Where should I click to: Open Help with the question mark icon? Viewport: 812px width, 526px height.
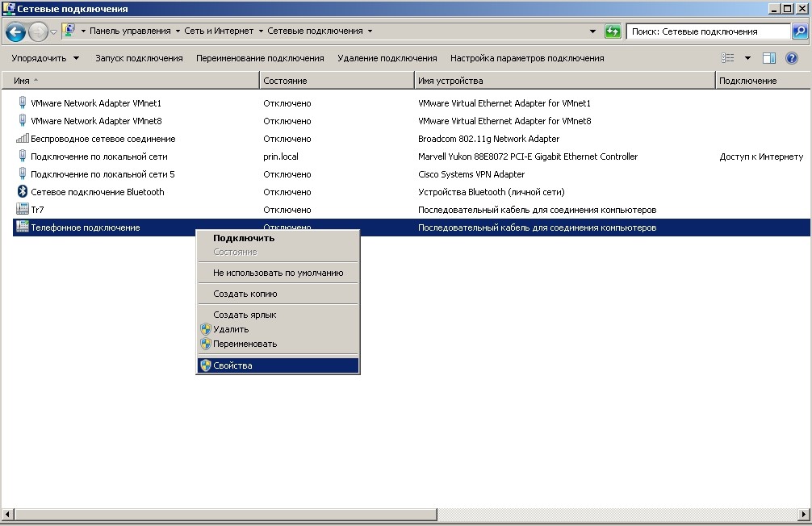[791, 58]
